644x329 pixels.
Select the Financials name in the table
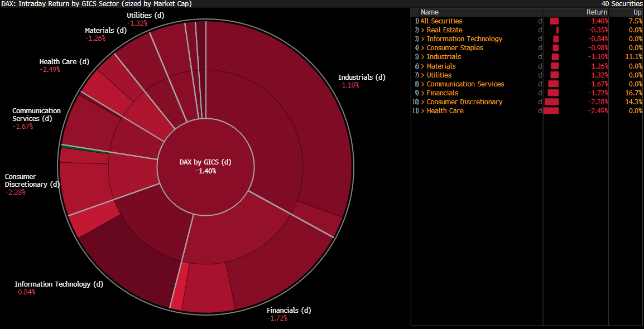[x=443, y=93]
